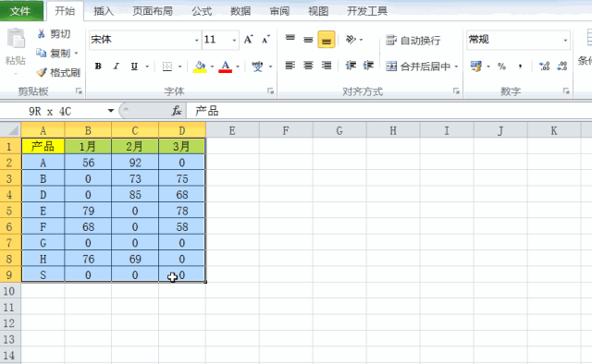The height and width of the screenshot is (364, 592).
Task: Expand underline style dropdown arrow
Action: click(147, 67)
